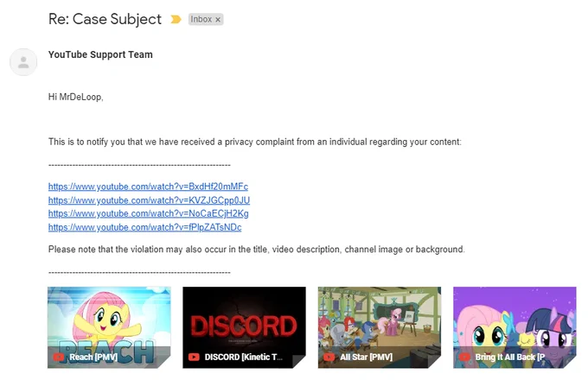Open the link ending in fPlpZATsNDc
The width and height of the screenshot is (588, 380).
[144, 227]
